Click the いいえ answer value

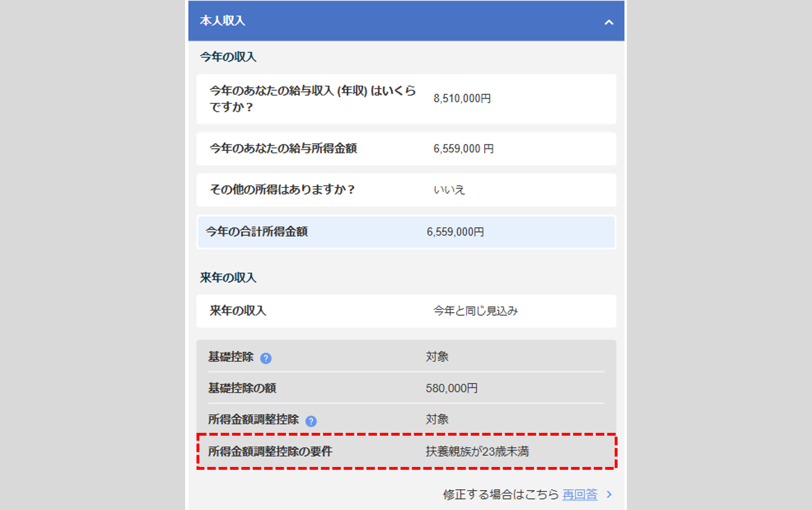[449, 190]
